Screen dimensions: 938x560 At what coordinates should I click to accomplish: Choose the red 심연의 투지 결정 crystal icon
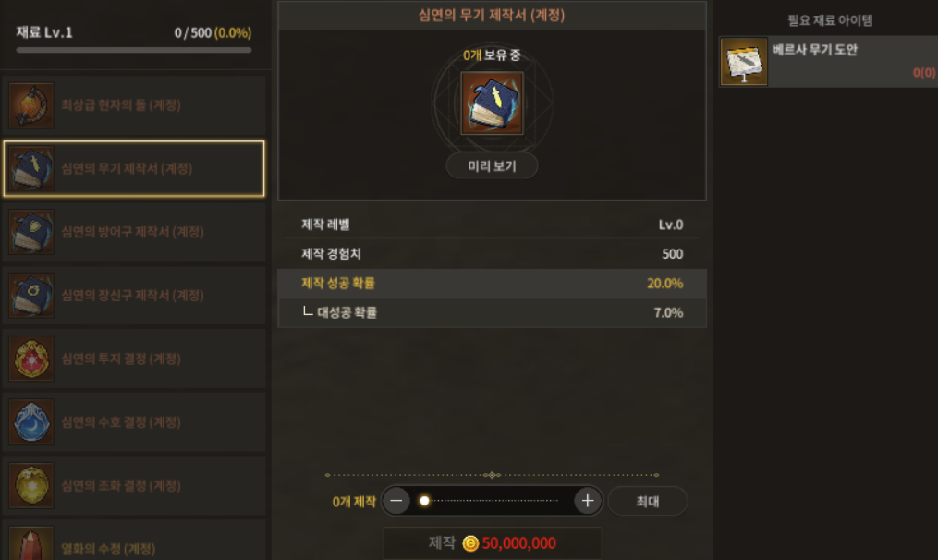[x=31, y=359]
